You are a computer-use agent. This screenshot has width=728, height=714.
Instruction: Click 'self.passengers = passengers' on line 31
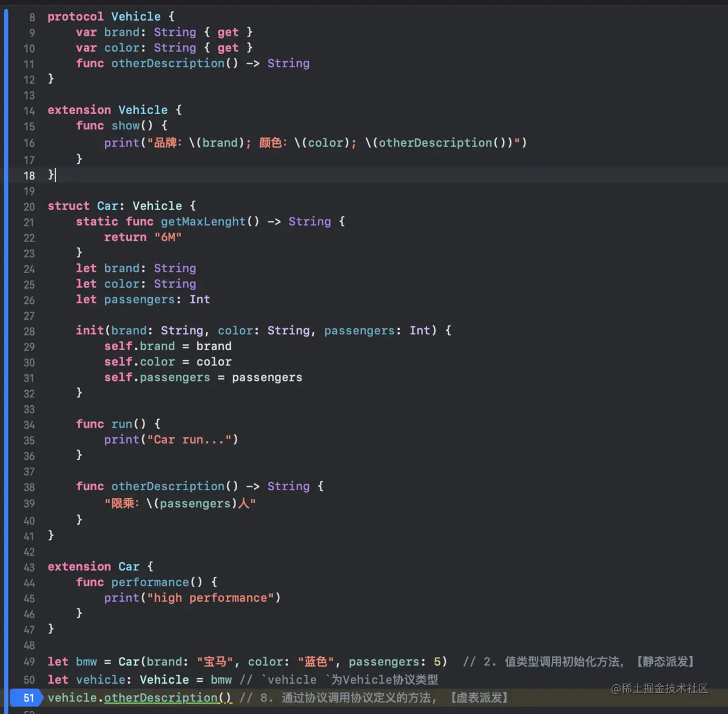coord(203,377)
